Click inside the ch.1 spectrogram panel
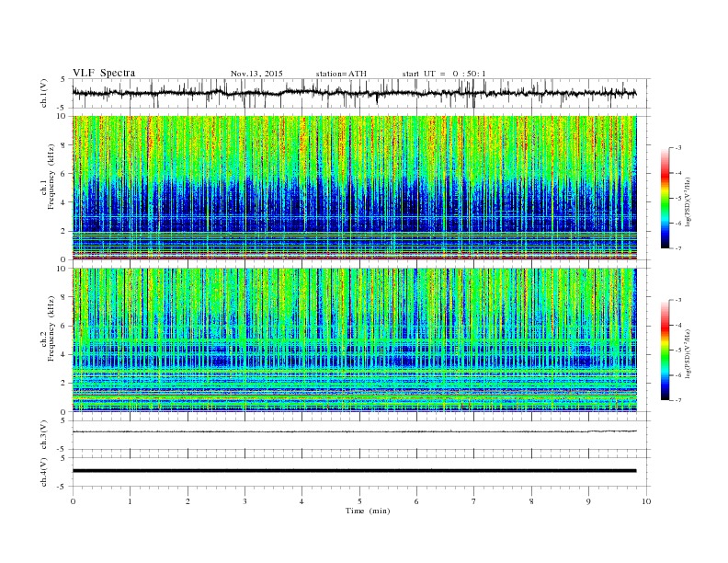The image size is (728, 563). point(354,188)
